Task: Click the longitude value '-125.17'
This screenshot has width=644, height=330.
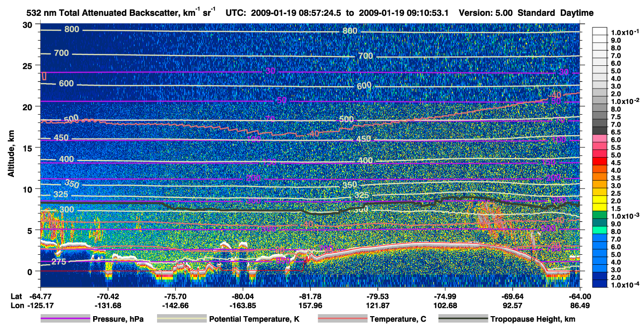Action: click(x=40, y=305)
